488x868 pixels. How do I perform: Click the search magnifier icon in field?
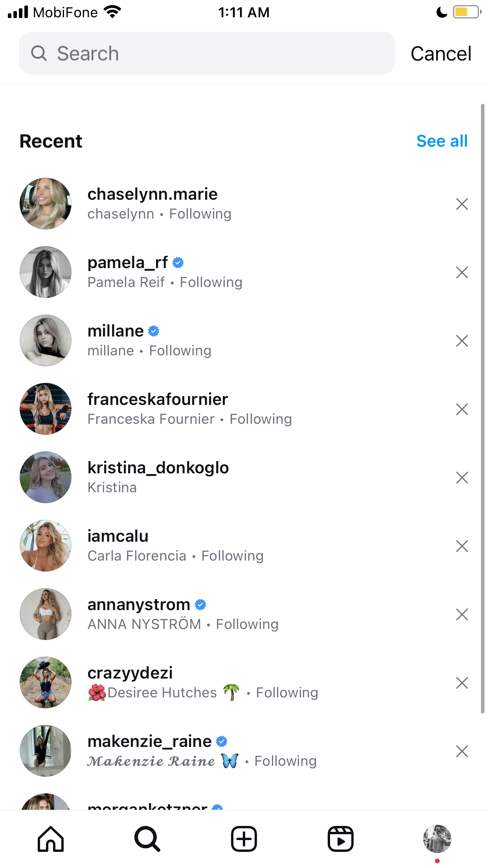pos(39,53)
